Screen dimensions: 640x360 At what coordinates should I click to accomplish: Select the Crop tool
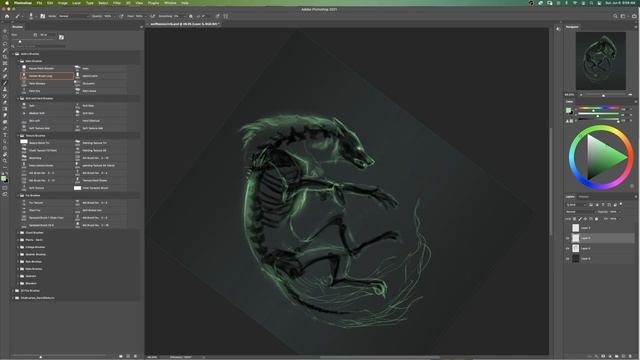pyautogui.click(x=5, y=57)
